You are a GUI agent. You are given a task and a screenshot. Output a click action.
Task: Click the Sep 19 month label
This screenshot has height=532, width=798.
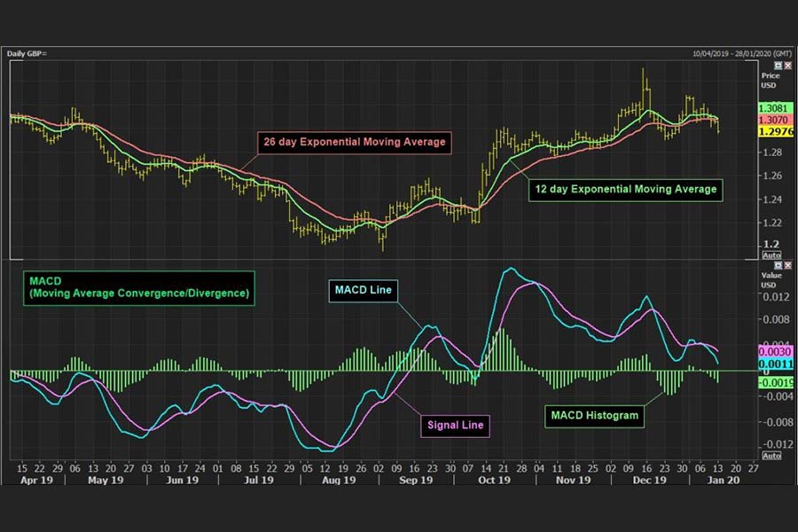(416, 480)
